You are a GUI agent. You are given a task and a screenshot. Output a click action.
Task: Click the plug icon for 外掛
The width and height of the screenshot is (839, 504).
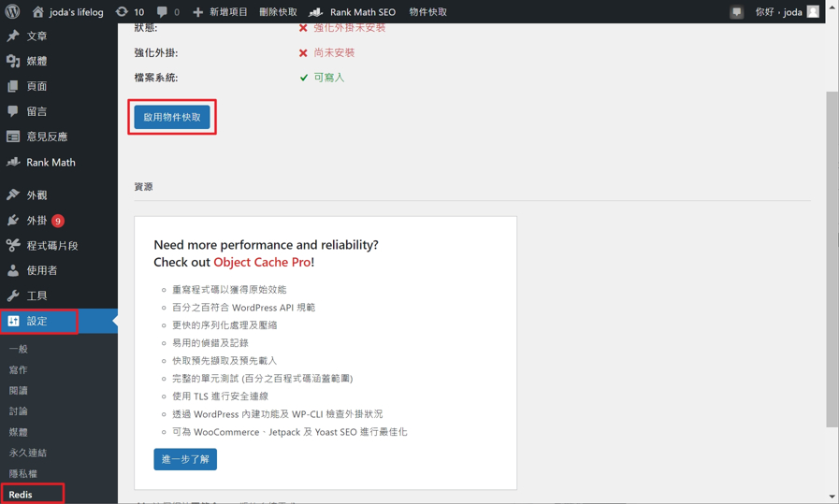click(x=13, y=220)
